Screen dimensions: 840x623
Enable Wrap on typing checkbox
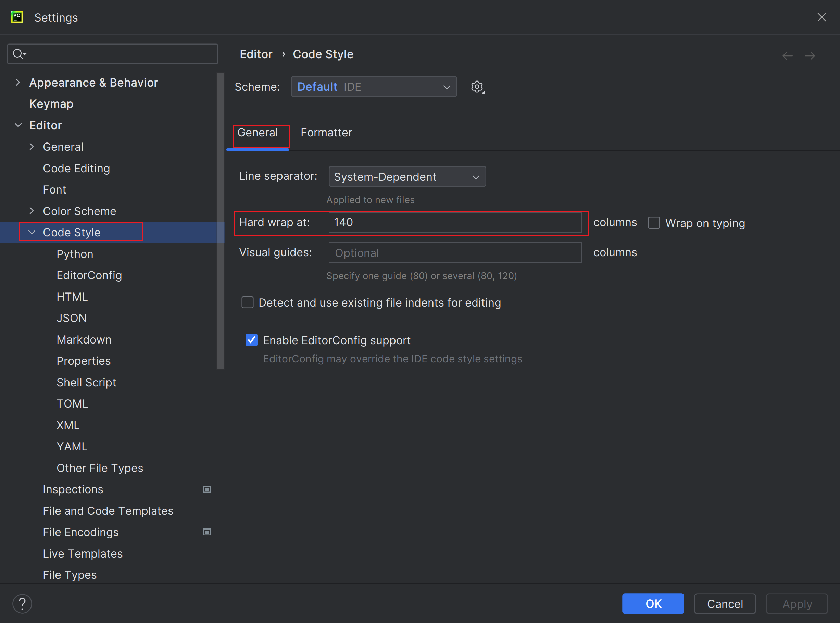tap(654, 223)
